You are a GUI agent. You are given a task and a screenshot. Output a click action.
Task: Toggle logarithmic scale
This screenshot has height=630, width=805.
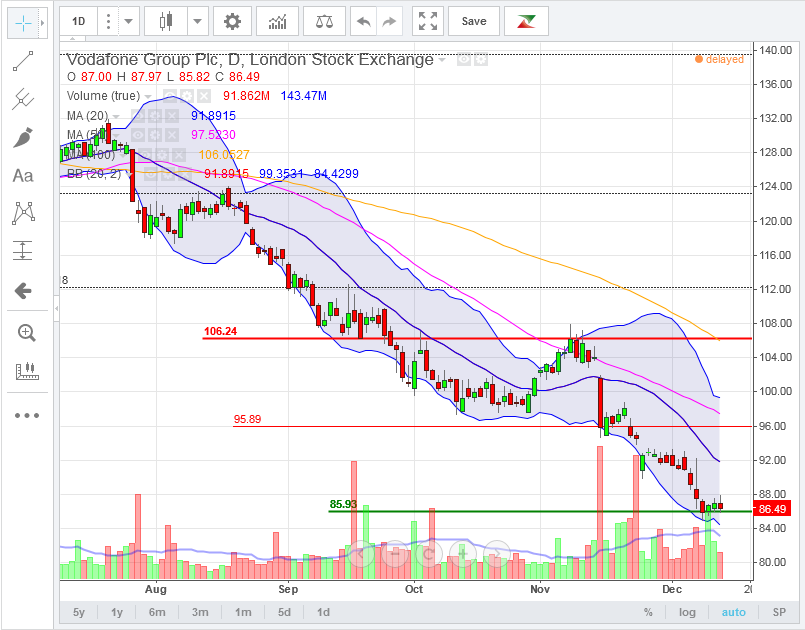point(687,612)
